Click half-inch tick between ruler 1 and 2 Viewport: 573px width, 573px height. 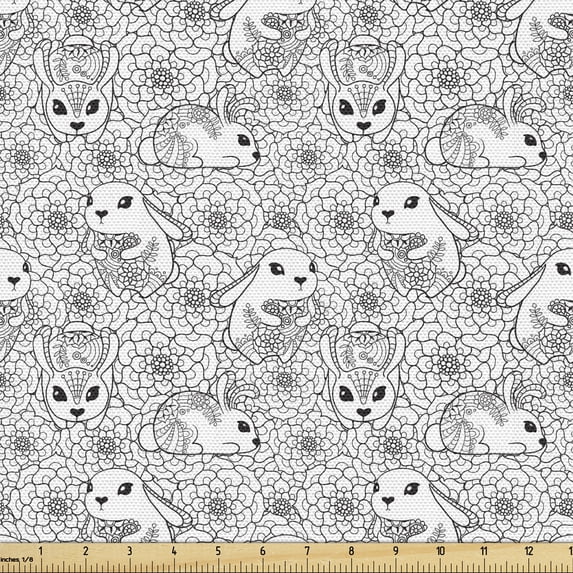(64, 566)
